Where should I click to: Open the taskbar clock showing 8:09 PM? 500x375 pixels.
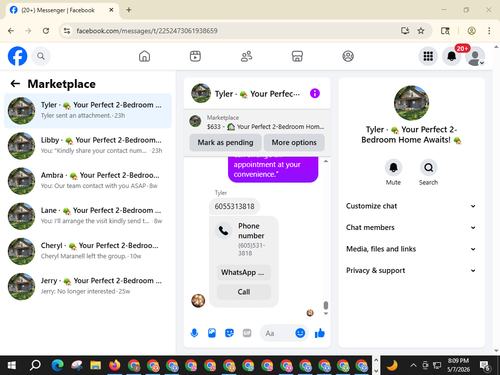coord(458,365)
